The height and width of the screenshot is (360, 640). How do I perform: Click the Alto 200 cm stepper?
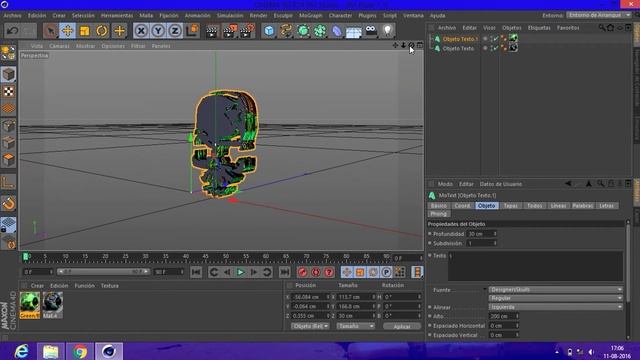coord(517,316)
